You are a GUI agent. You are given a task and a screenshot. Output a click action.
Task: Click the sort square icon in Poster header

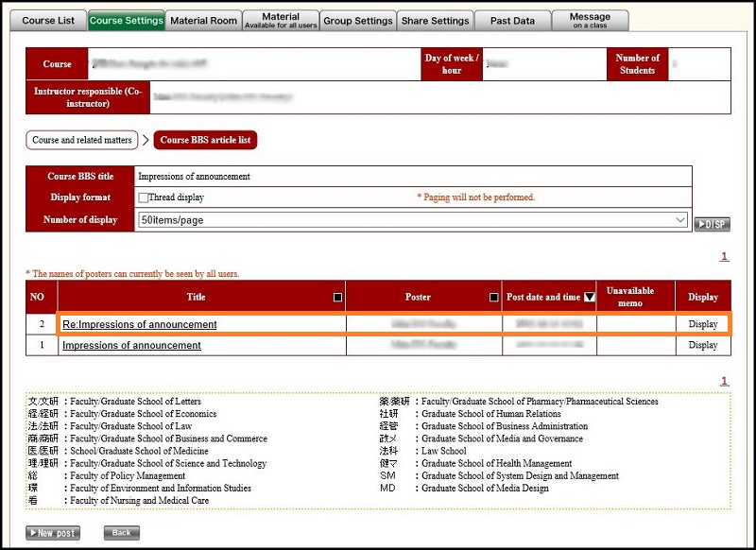[x=493, y=298]
